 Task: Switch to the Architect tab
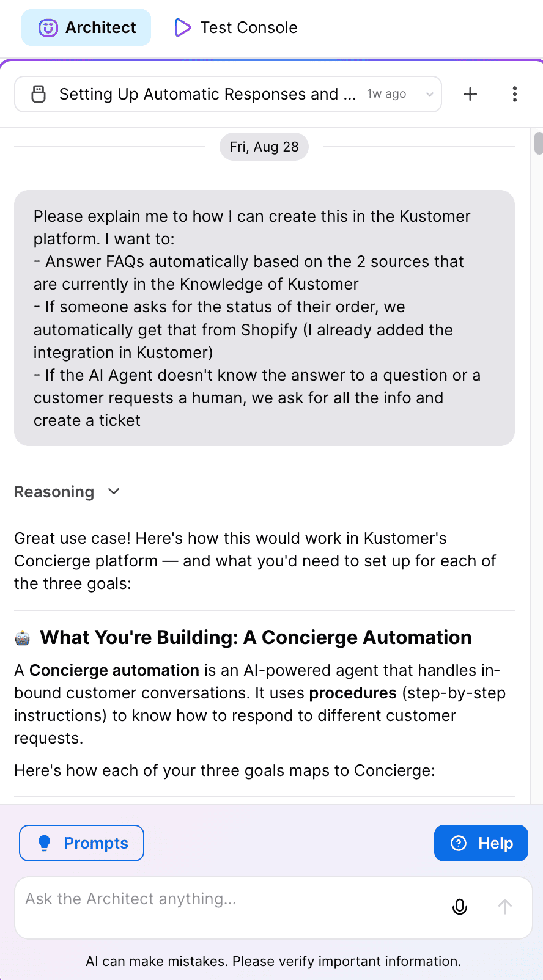pyautogui.click(x=86, y=27)
